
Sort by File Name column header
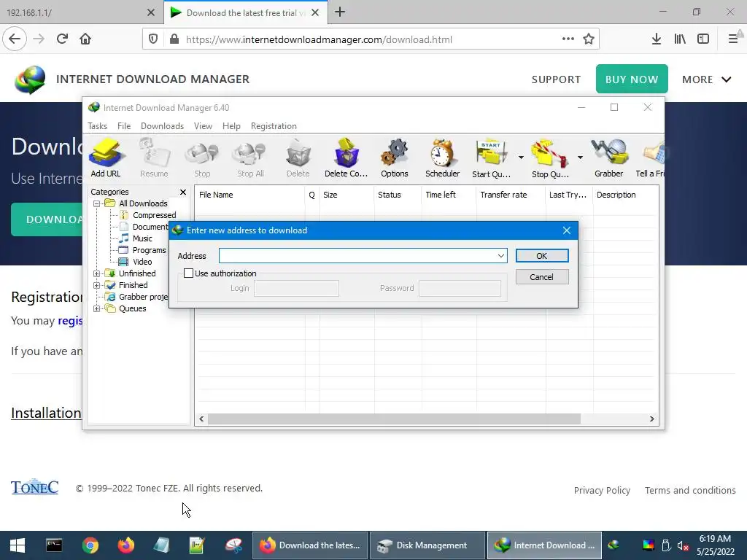(250, 195)
